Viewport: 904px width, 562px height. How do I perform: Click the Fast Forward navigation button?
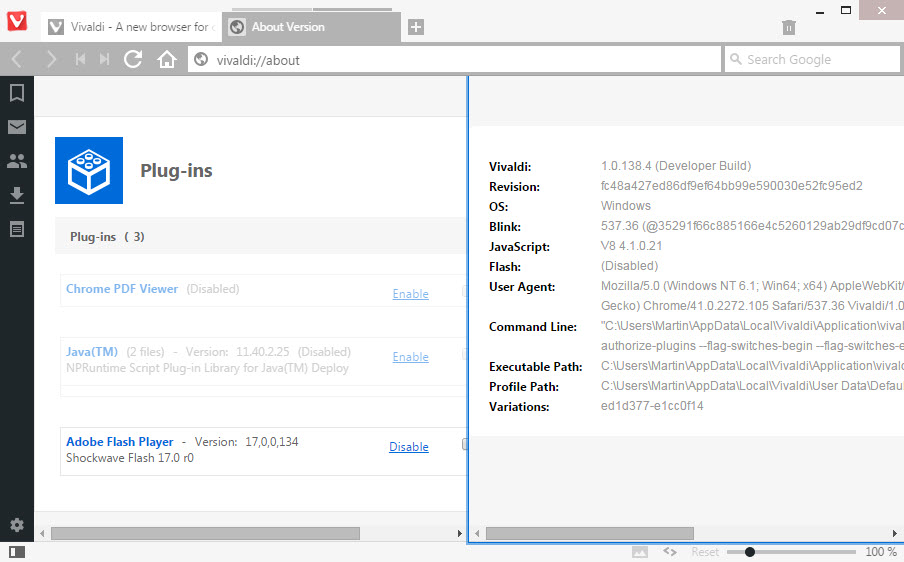point(104,59)
